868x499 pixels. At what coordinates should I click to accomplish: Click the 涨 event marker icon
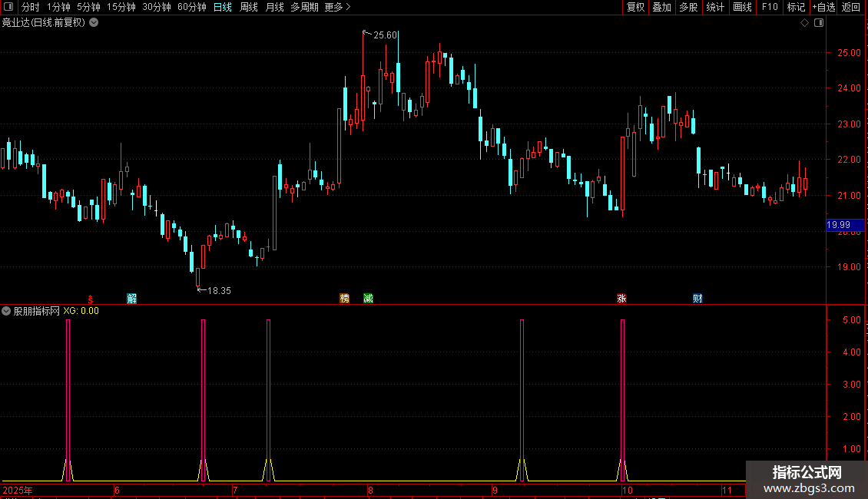[621, 299]
